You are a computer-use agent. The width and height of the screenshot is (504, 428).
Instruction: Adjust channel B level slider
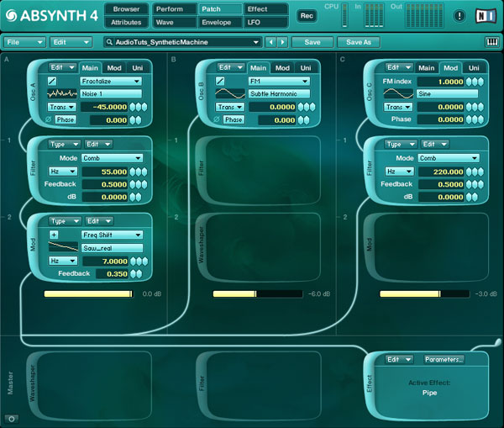click(x=258, y=293)
